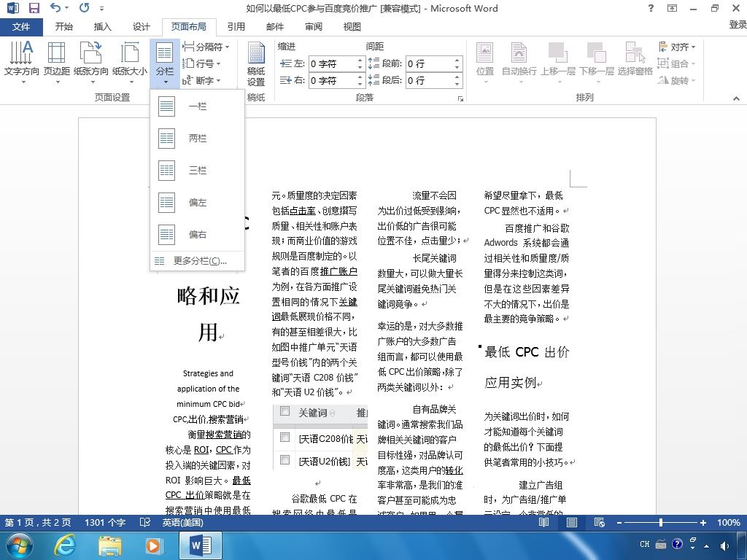Click the 上移一层 bring forward icon
The height and width of the screenshot is (560, 747).
tap(558, 63)
